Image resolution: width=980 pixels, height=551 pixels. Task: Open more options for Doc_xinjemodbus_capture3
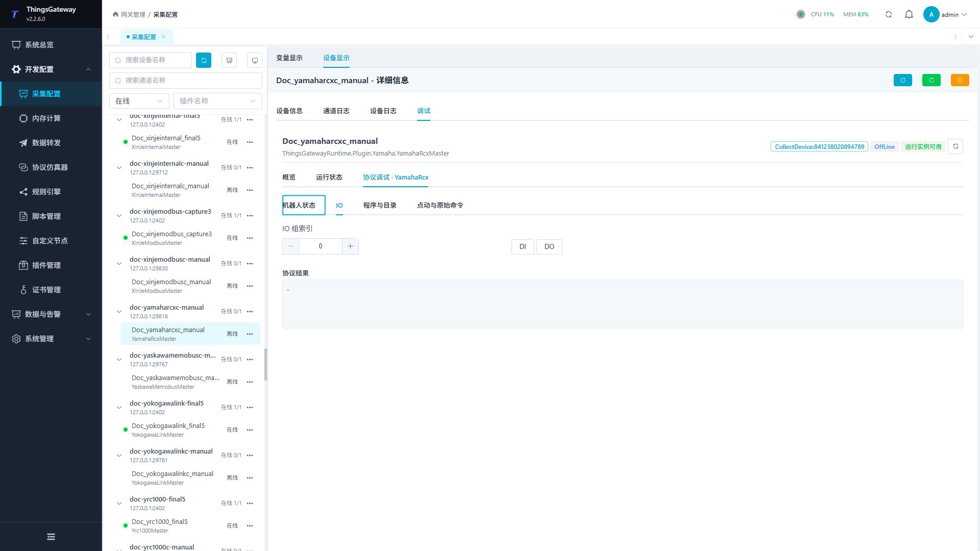click(x=250, y=238)
